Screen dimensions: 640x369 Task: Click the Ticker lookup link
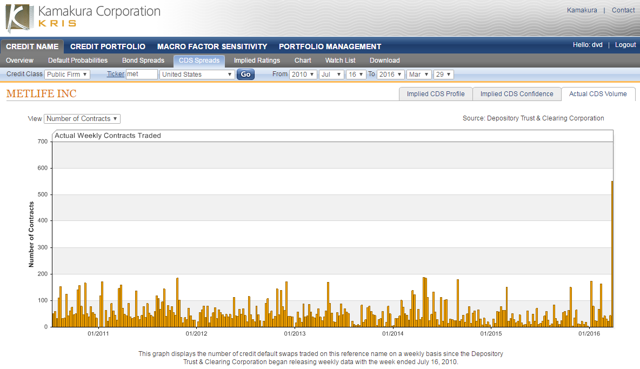click(116, 74)
